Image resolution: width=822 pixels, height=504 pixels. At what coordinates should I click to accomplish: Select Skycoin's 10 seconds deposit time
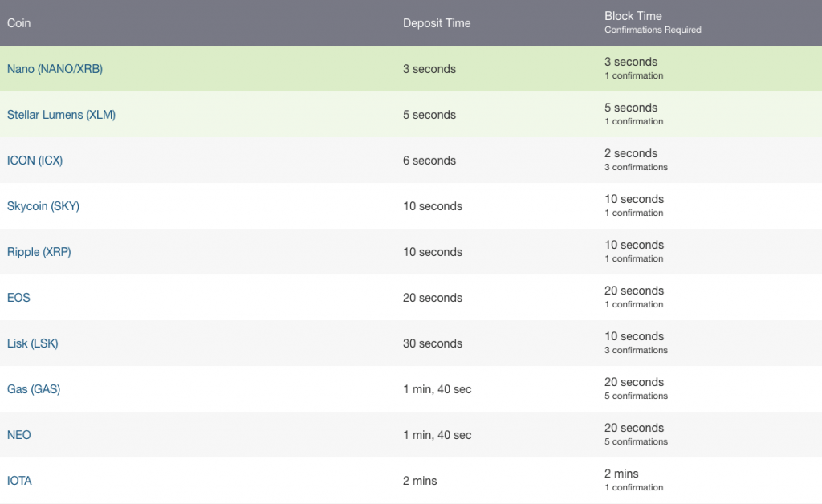coord(433,206)
